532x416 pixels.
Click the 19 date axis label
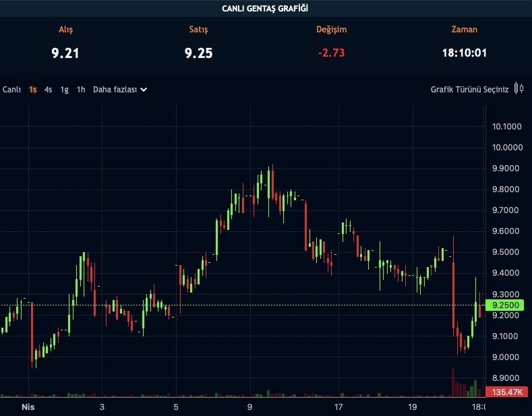412,407
